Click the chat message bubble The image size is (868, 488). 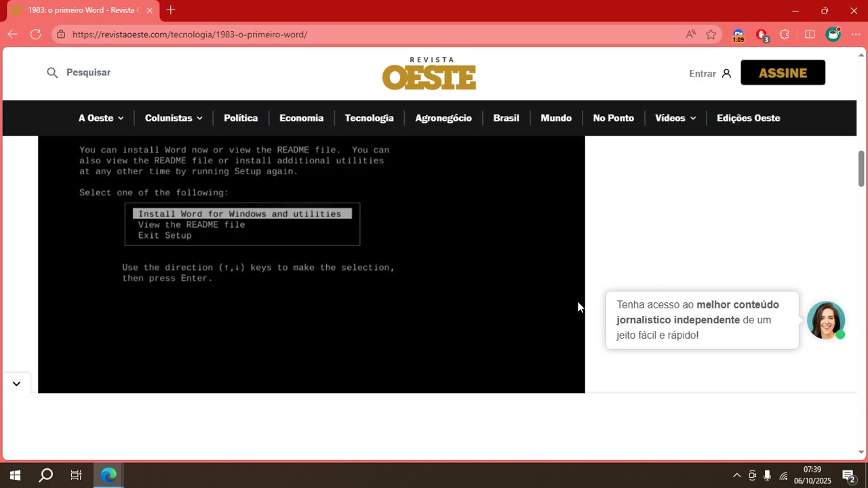pos(702,320)
